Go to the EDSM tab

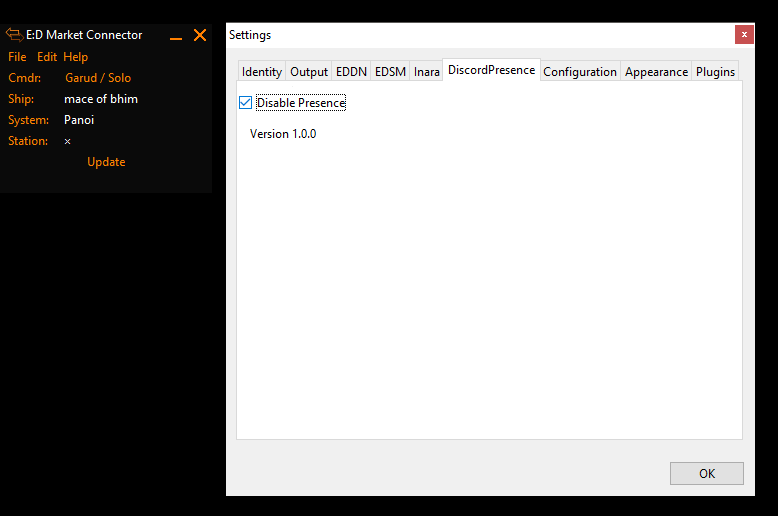390,72
